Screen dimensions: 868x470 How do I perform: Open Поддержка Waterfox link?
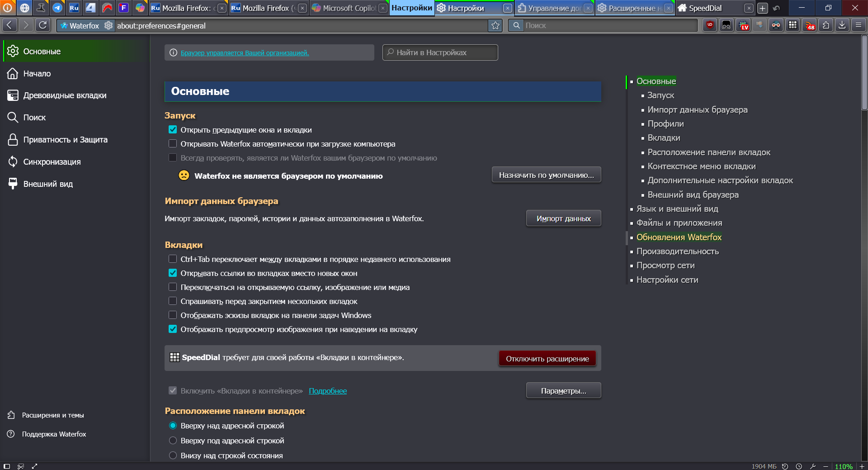tap(54, 434)
